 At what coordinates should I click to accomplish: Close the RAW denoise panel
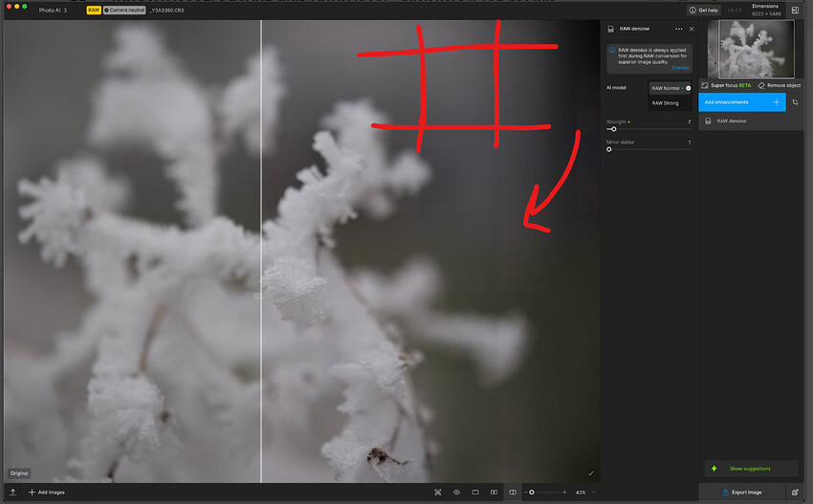point(692,30)
